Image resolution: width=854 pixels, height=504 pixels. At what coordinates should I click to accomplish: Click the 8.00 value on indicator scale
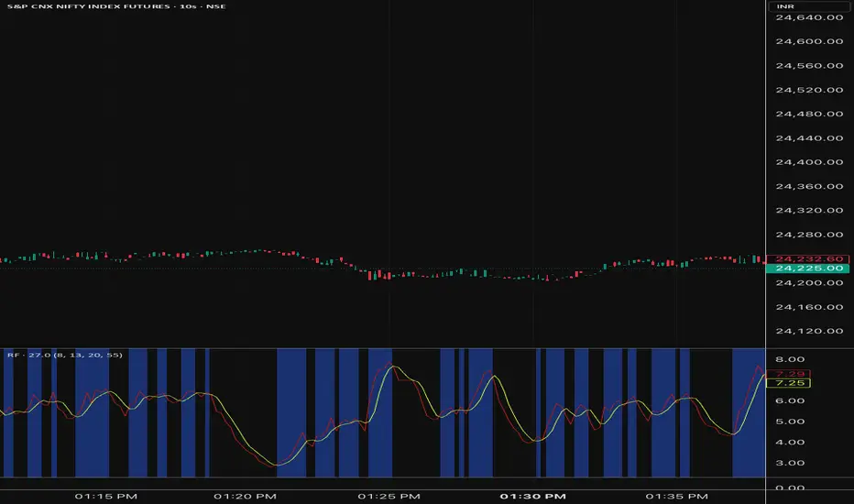790,359
